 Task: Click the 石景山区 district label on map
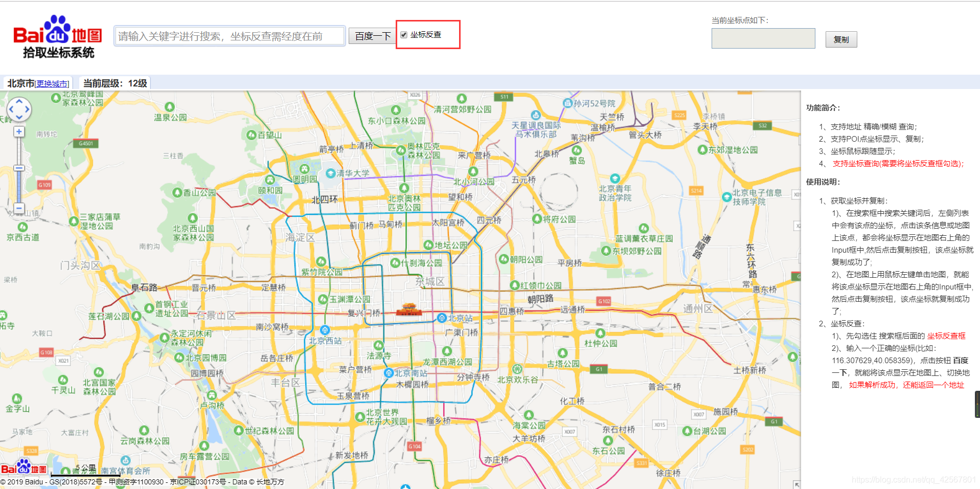coord(216,315)
